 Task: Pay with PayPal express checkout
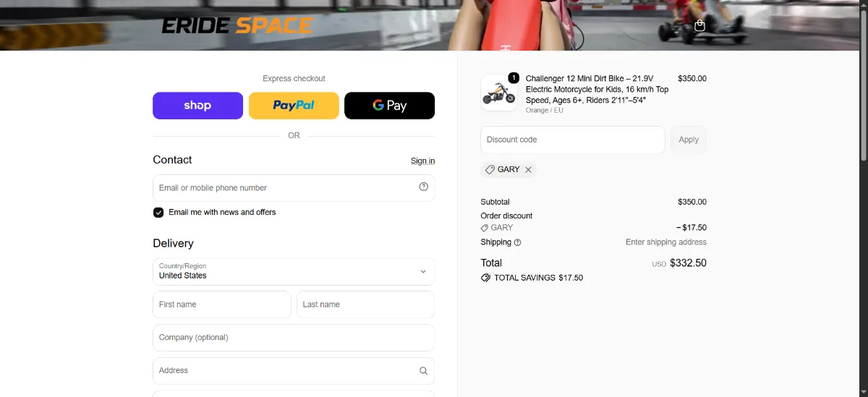coord(294,106)
